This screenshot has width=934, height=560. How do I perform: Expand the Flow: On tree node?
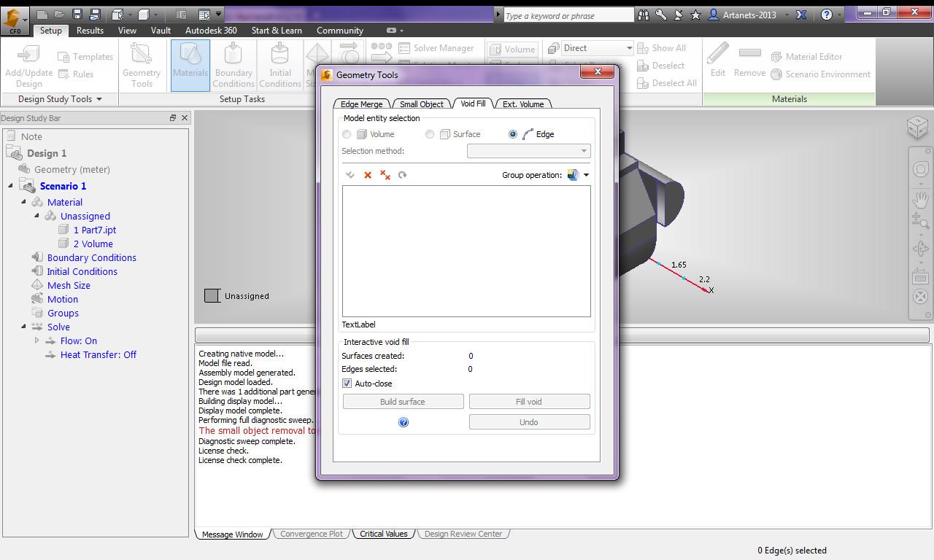[36, 341]
